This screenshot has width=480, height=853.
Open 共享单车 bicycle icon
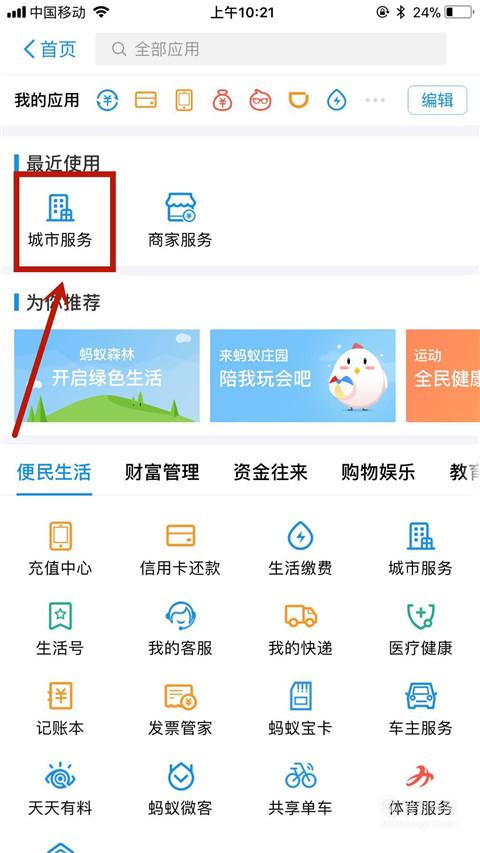(300, 775)
